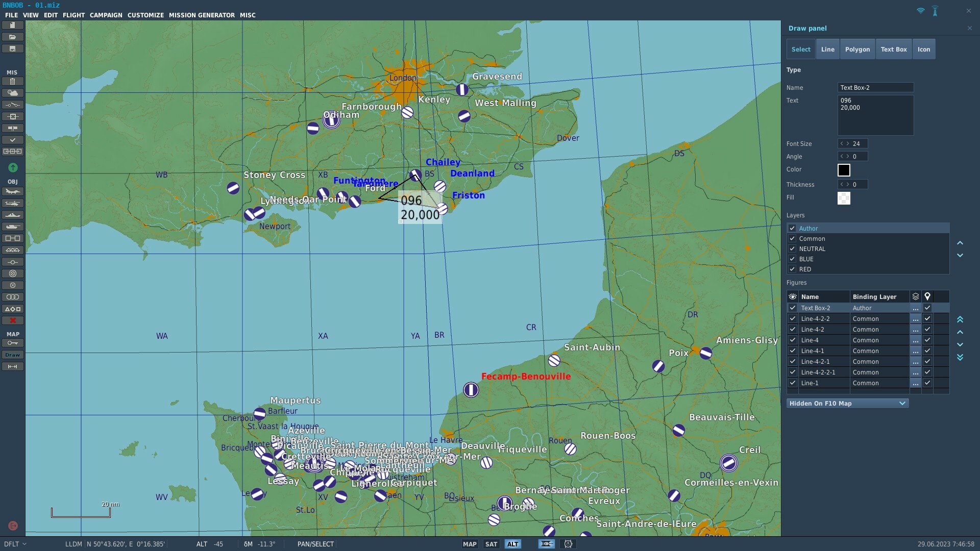Click the checkmark icon under MIS

click(x=13, y=140)
